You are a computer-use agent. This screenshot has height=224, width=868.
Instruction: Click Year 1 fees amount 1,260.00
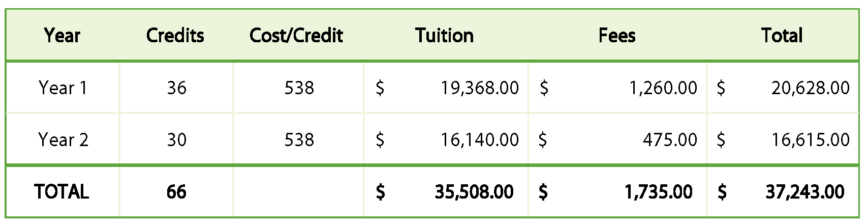(663, 88)
